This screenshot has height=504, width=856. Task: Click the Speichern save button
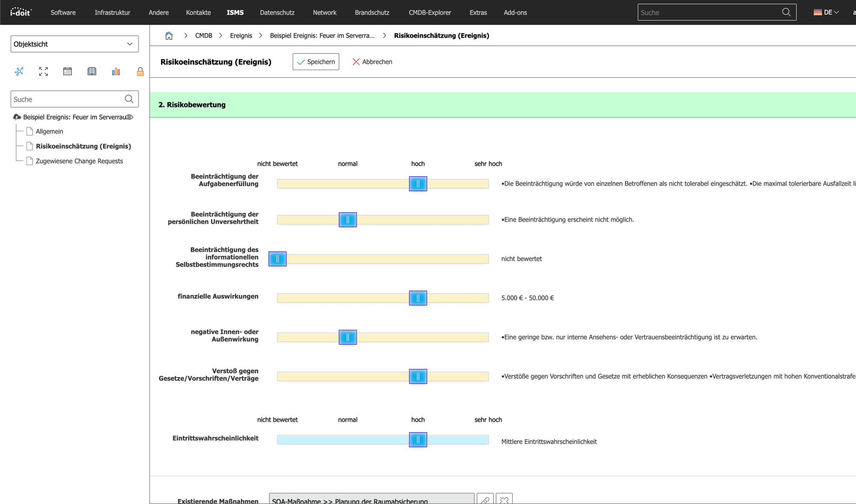pyautogui.click(x=316, y=61)
